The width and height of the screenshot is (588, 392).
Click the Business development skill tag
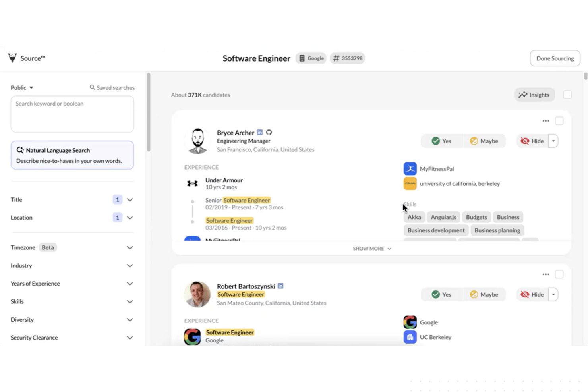436,230
